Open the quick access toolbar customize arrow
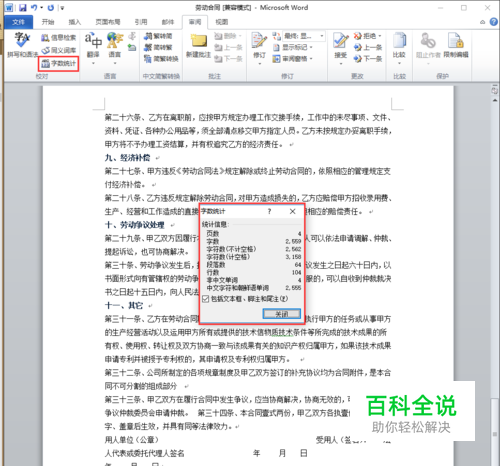The image size is (500, 466). point(62,8)
